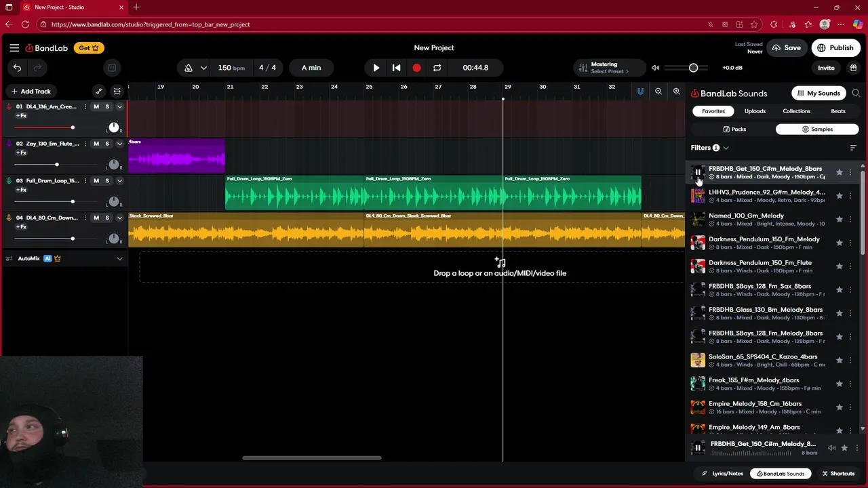Open My Sounds button
The width and height of the screenshot is (868, 488).
coord(818,94)
